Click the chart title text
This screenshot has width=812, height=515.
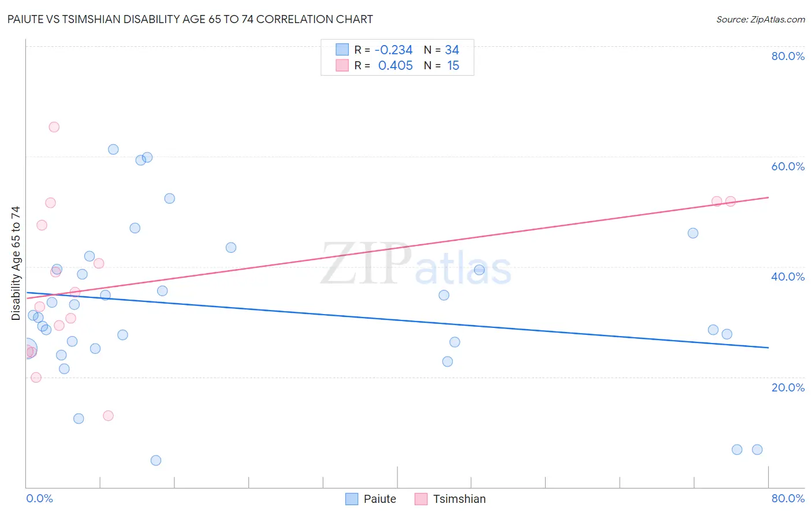pos(190,19)
